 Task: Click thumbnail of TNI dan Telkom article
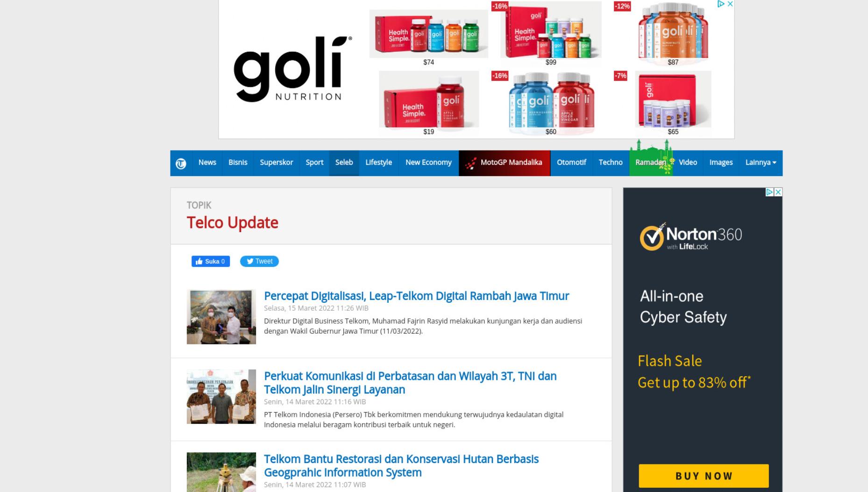(x=221, y=397)
